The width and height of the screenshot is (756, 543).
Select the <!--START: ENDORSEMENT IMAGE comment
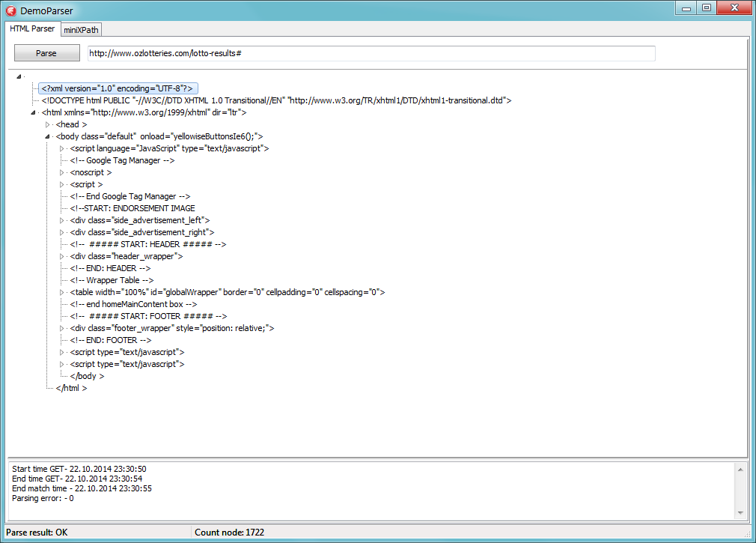132,208
